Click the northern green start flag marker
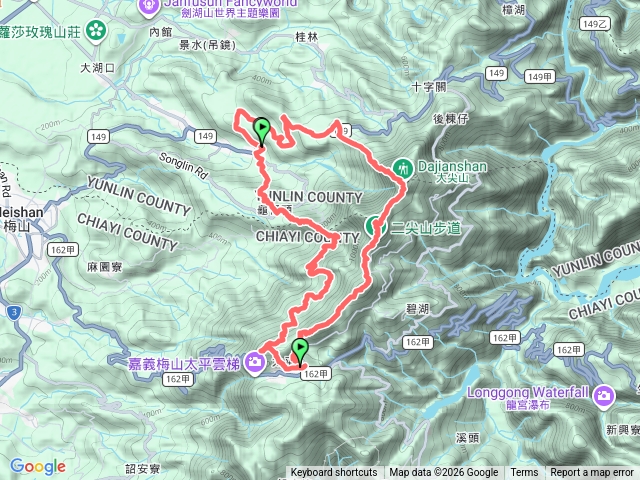 (262, 131)
